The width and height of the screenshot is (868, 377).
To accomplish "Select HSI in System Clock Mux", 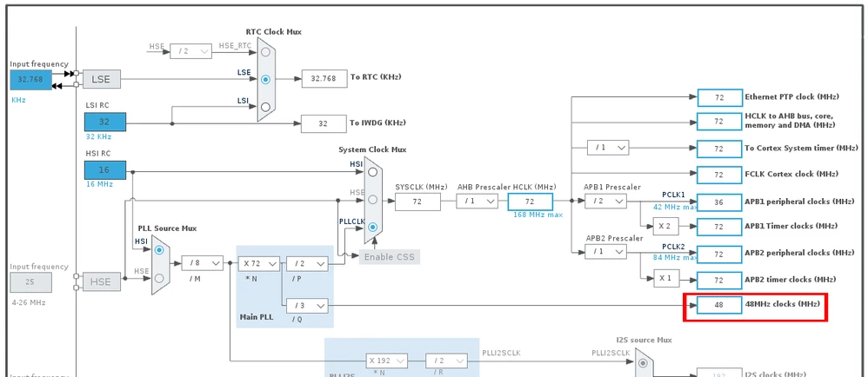I will click(x=372, y=172).
